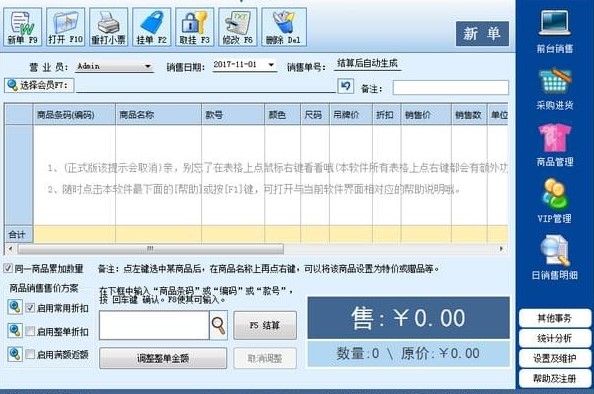Click the 商品条码(编码) column header
Viewport: 594px width, 394px height.
coord(74,115)
